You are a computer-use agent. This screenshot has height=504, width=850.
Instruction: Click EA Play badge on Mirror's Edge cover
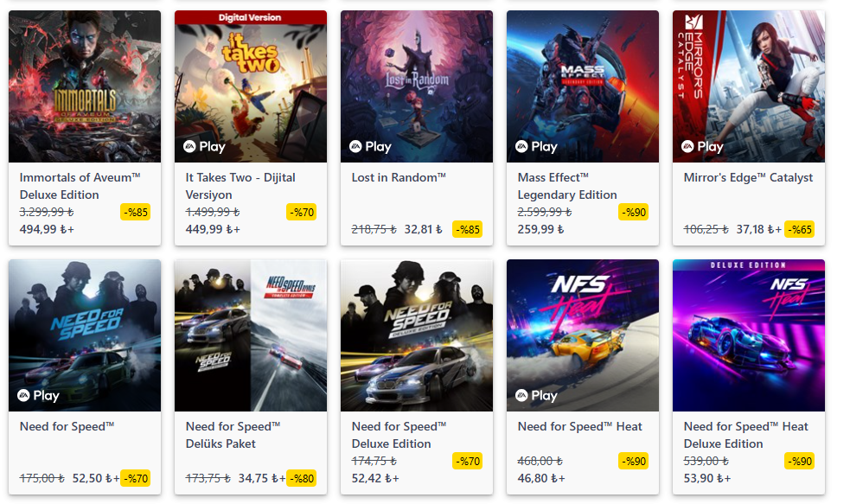702,146
